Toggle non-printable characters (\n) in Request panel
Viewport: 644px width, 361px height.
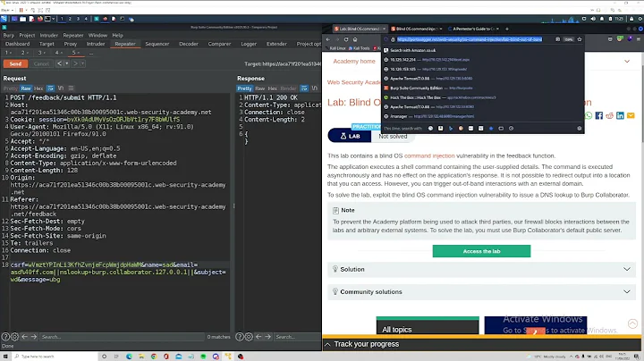click(x=61, y=88)
